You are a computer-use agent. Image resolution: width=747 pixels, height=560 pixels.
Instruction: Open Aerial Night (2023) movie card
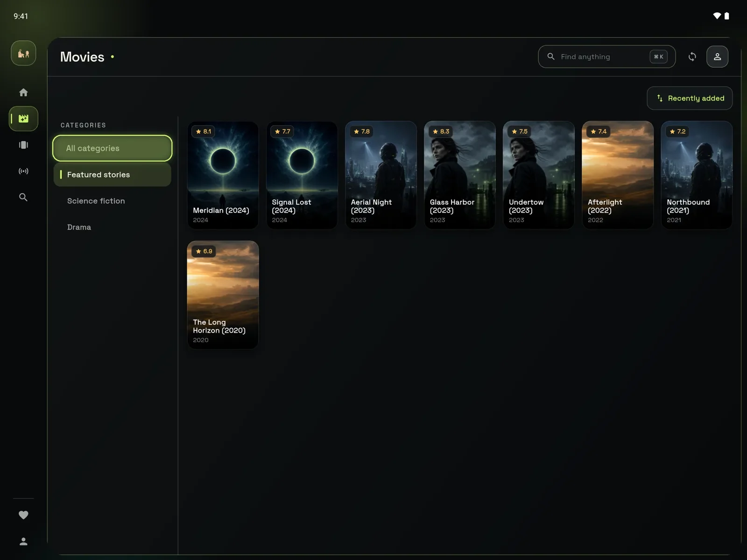381,175
